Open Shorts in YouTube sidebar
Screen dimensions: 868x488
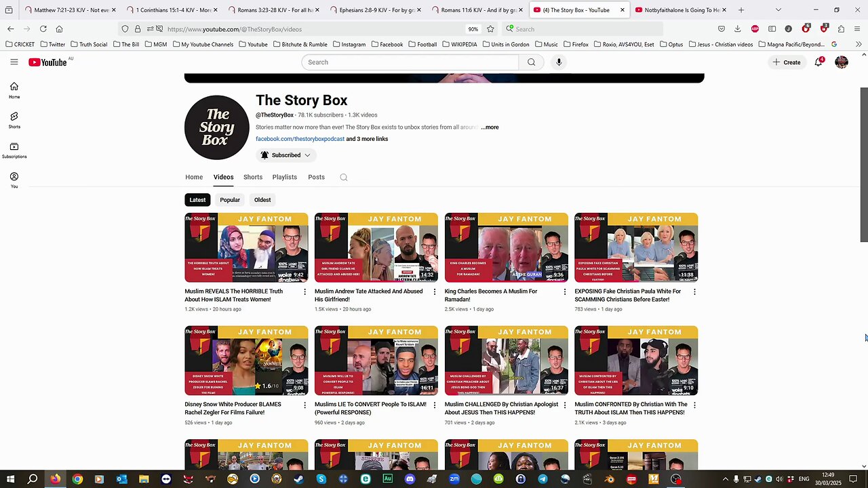click(14, 120)
